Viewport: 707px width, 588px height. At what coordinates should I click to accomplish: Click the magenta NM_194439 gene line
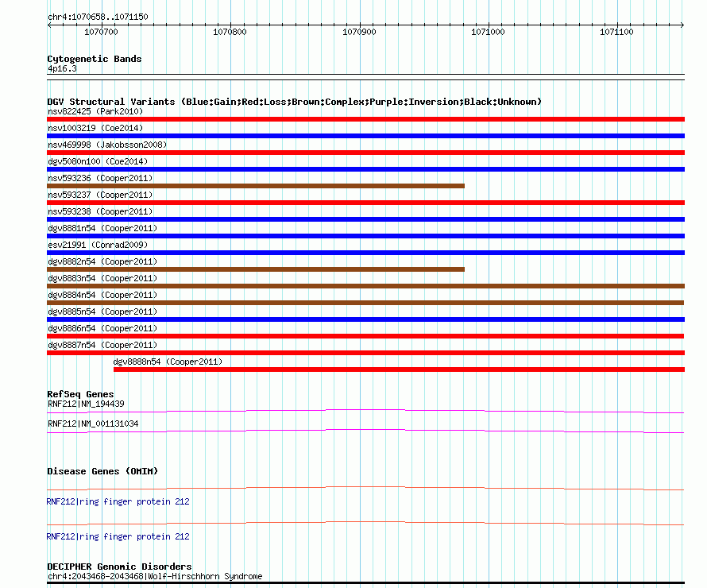coord(365,411)
